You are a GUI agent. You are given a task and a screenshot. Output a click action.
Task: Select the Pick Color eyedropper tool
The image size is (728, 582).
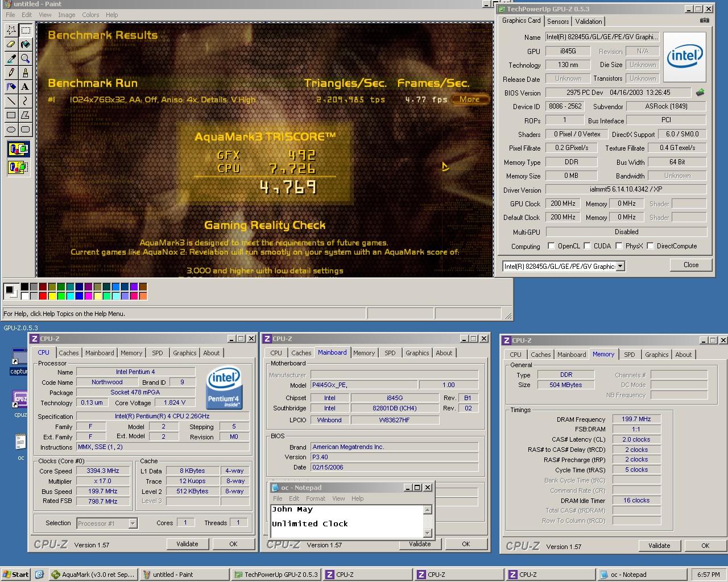tap(11, 59)
